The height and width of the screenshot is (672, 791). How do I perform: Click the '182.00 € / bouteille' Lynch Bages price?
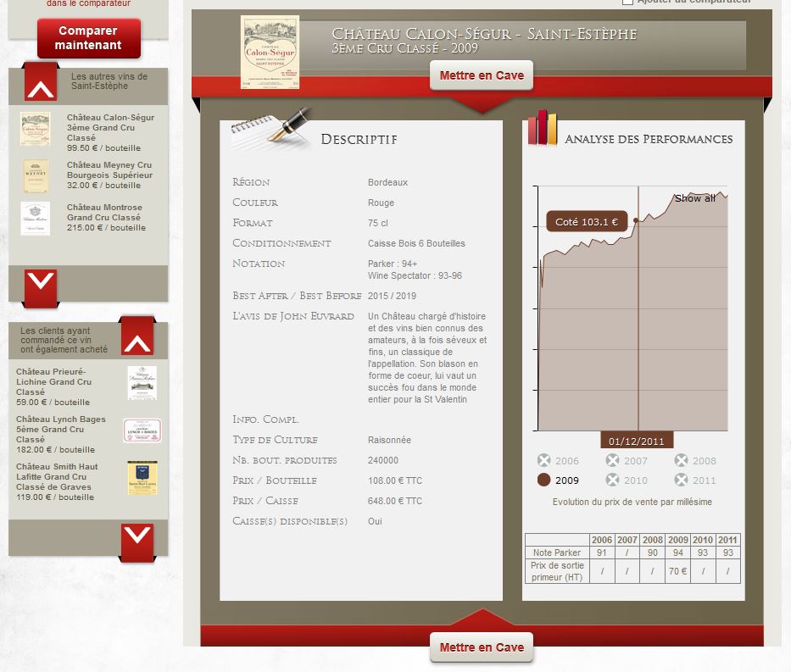pyautogui.click(x=55, y=450)
